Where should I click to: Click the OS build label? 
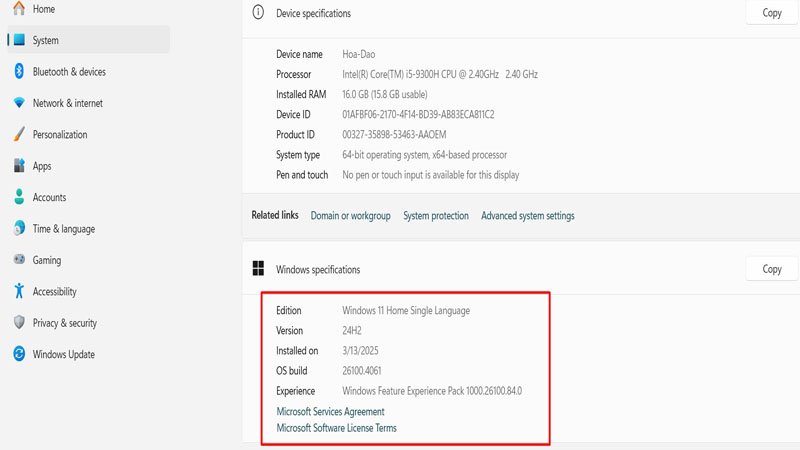pos(292,371)
